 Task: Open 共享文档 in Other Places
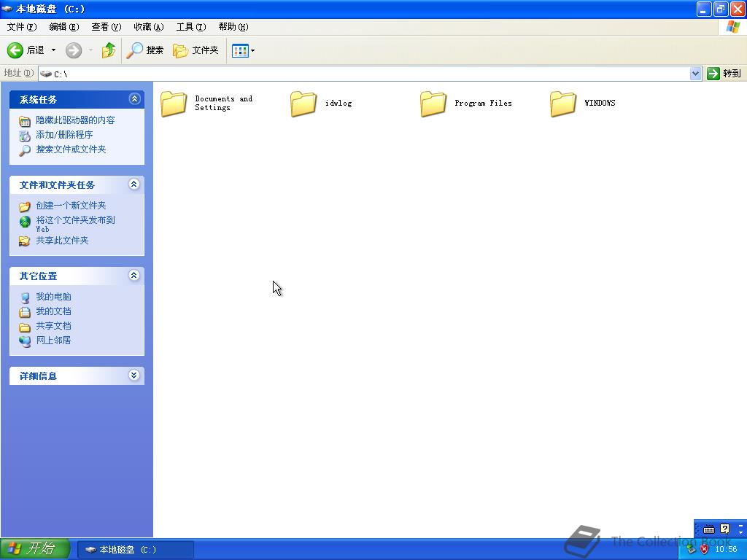[x=53, y=326]
